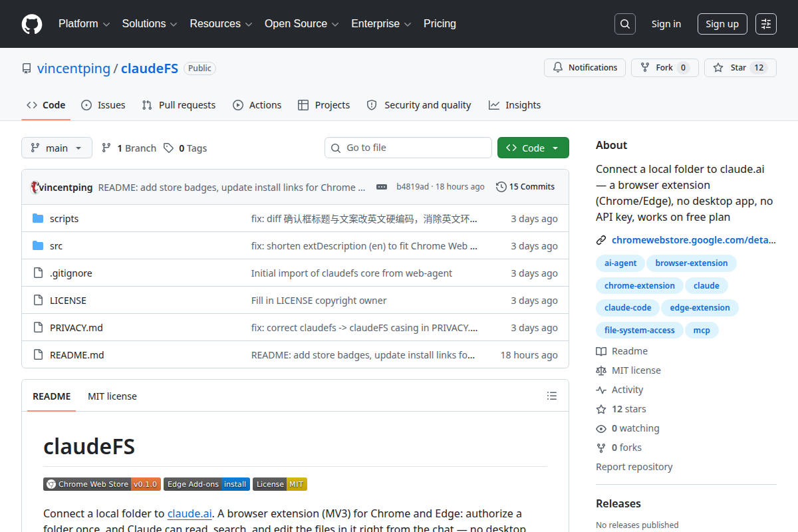798x532 pixels.
Task: Open the Security and quality tab
Action: pos(419,105)
